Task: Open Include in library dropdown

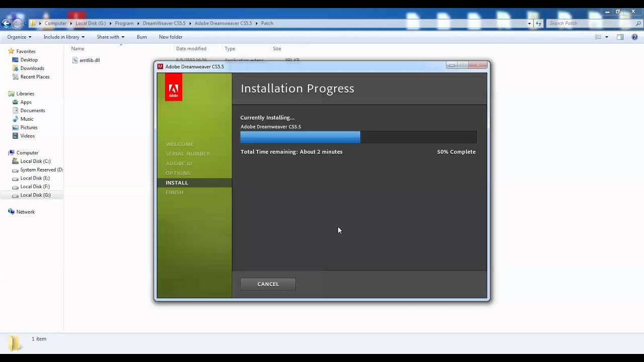Action: (64, 37)
